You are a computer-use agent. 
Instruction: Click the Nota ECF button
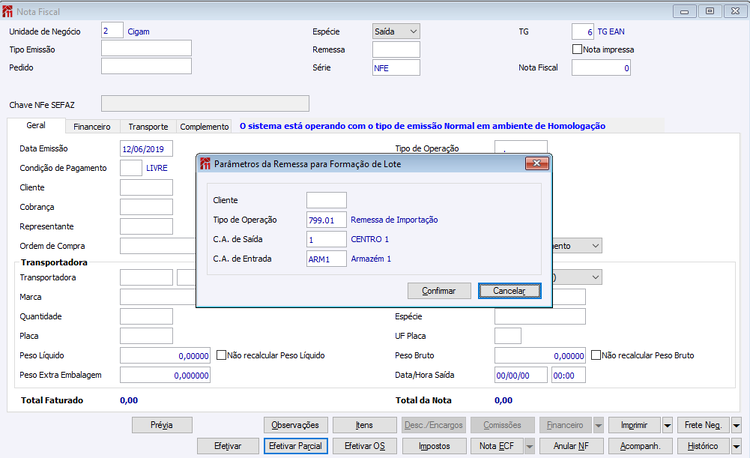[497, 446]
